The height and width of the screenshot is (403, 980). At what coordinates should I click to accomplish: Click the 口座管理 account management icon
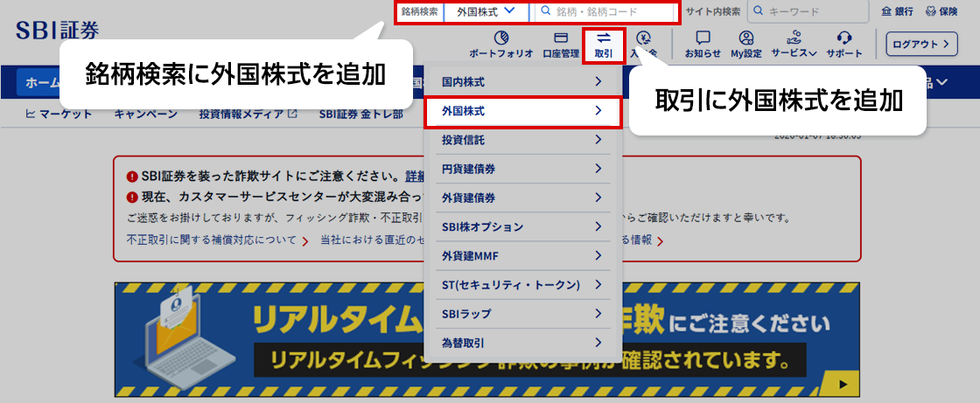(561, 44)
